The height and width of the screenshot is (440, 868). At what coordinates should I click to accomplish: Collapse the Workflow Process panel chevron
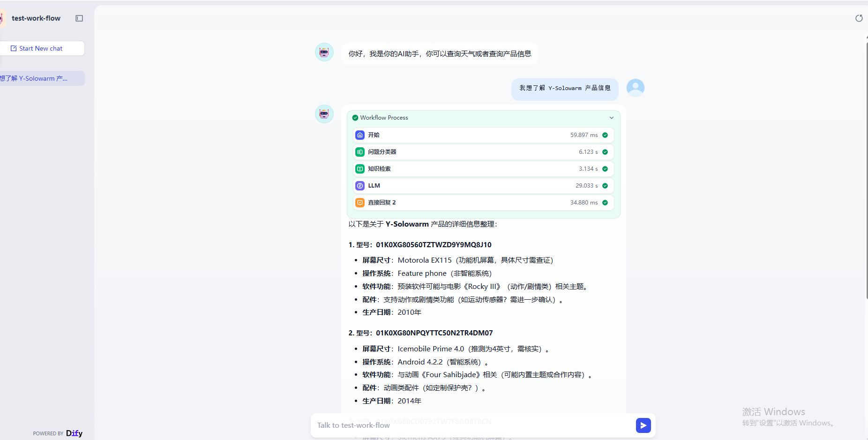(611, 118)
